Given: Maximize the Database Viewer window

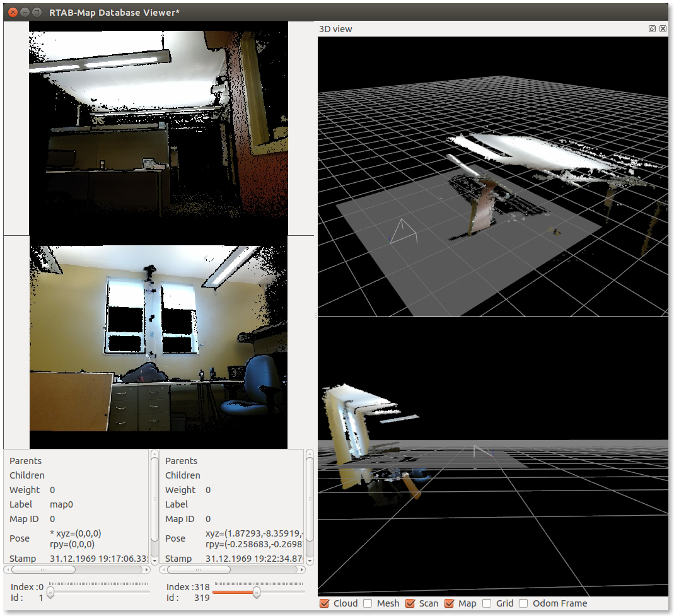Looking at the screenshot, I should pos(37,12).
